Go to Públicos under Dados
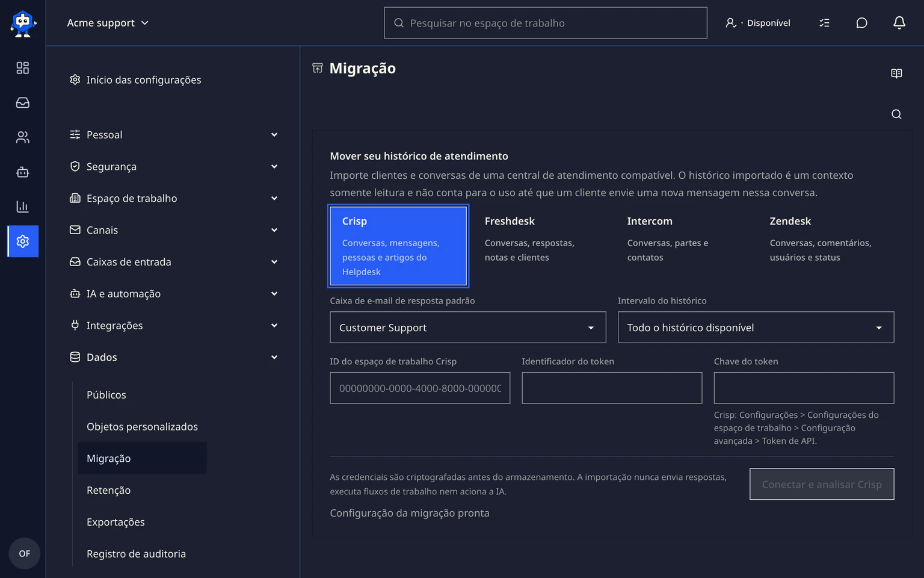This screenshot has height=578, width=924. point(106,395)
